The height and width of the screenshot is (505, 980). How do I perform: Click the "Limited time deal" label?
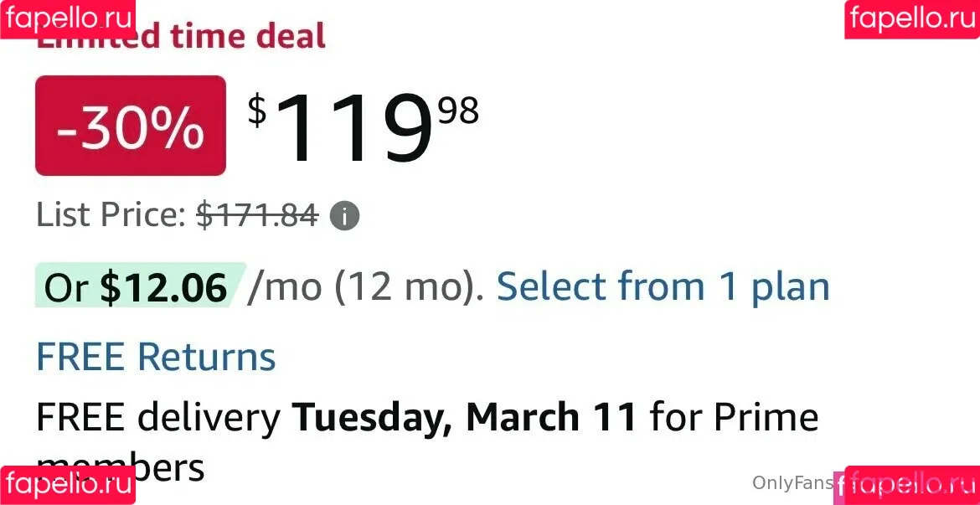(x=235, y=37)
